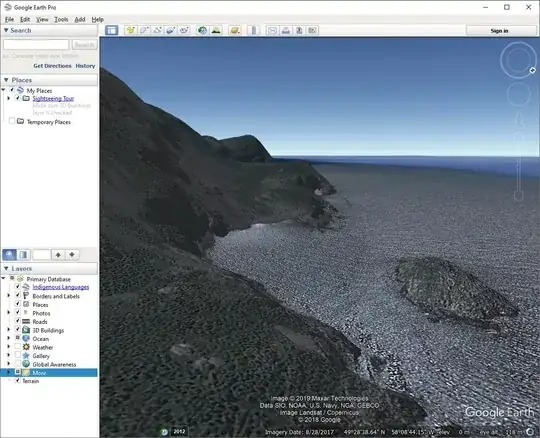
Task: Click the Add Image Overlay icon
Action: (x=171, y=30)
